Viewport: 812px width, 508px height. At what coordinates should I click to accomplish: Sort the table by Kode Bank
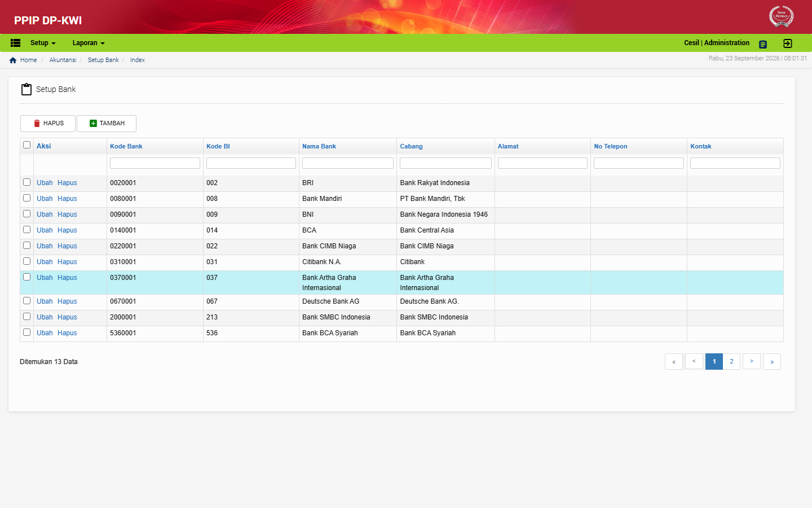[x=126, y=146]
